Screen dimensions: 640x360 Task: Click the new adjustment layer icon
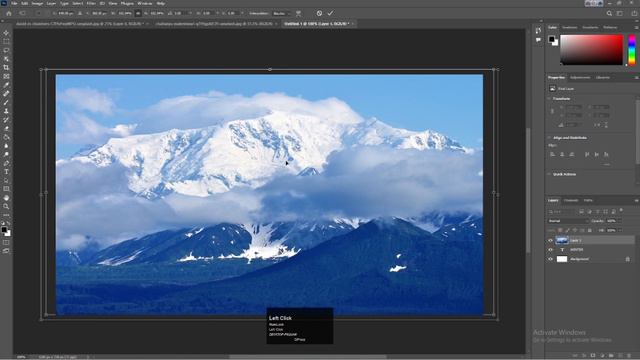[x=602, y=356]
